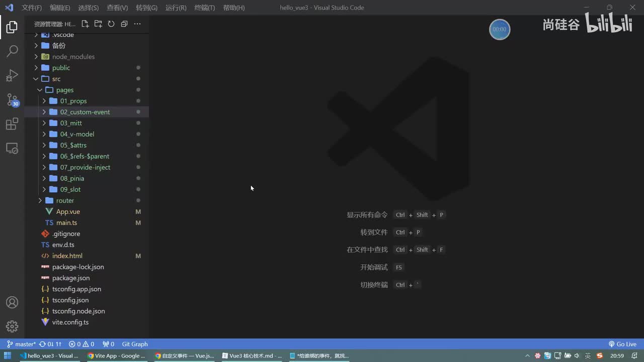Switch the 英 input language indicator
Image resolution: width=644 pixels, height=362 pixels.
[588, 356]
